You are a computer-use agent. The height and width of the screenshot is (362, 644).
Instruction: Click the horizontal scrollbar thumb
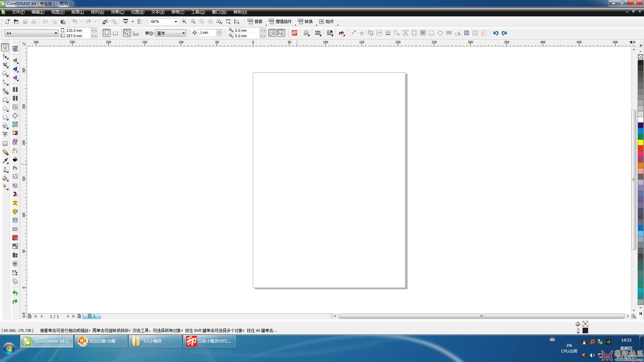(481, 316)
